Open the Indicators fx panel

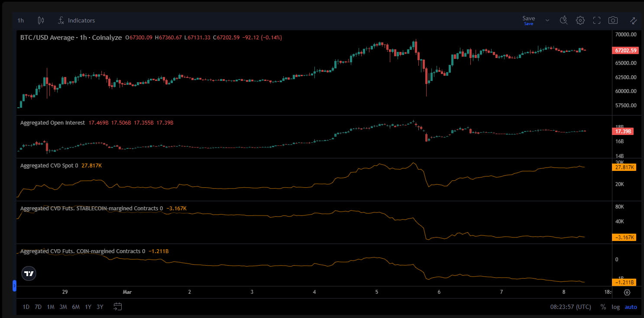point(76,20)
